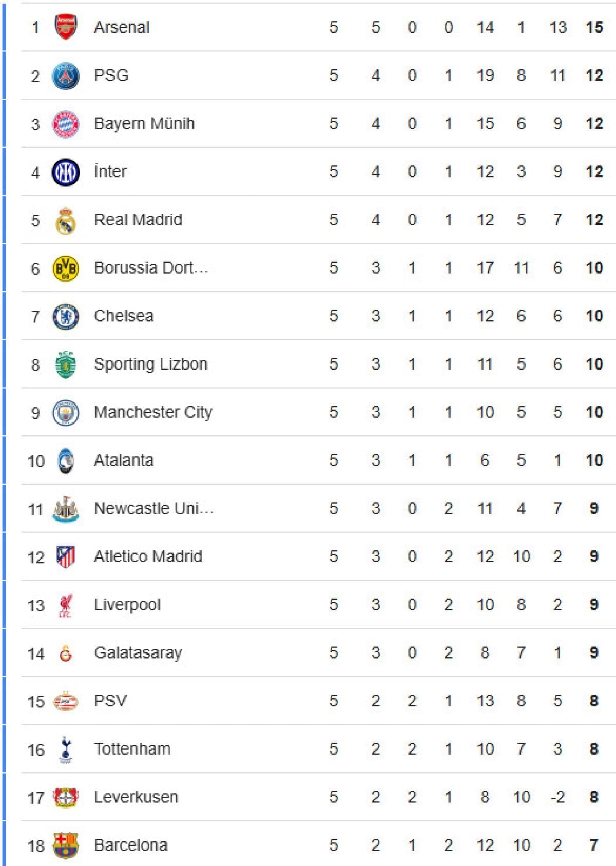The width and height of the screenshot is (616, 866).
Task: Click the Bayern Münih crest icon
Action: pyautogui.click(x=66, y=124)
